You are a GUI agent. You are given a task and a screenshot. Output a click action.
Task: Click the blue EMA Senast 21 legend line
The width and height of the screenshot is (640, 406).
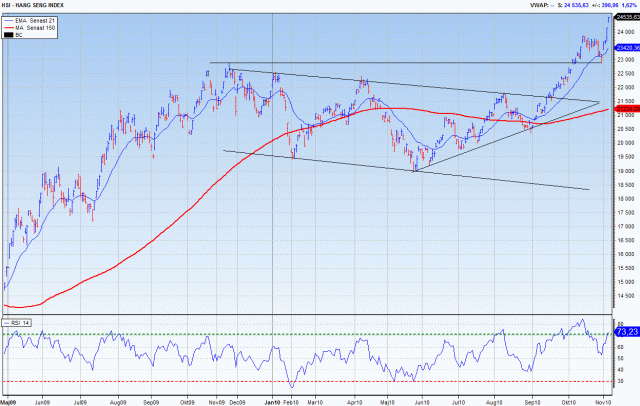click(10, 20)
